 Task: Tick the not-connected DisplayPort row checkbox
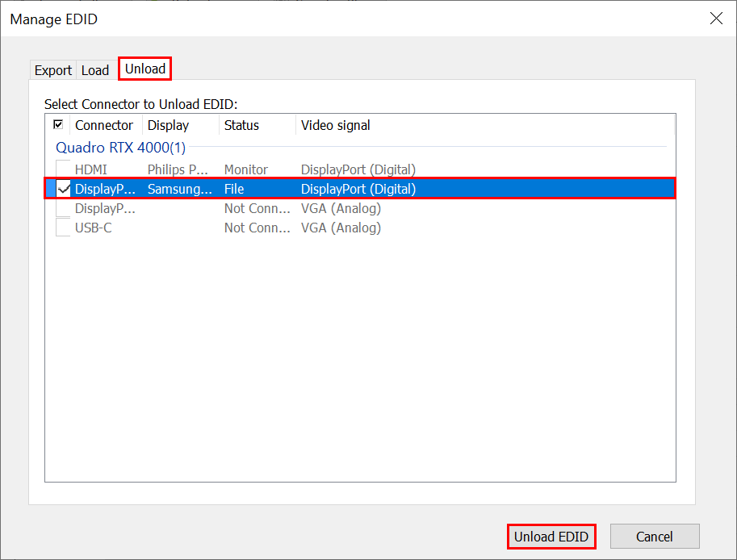click(63, 208)
